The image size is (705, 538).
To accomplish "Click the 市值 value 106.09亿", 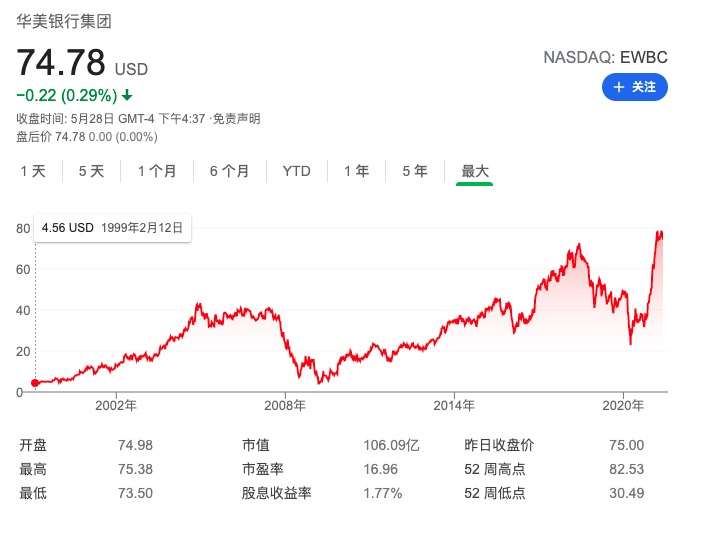I will point(391,445).
